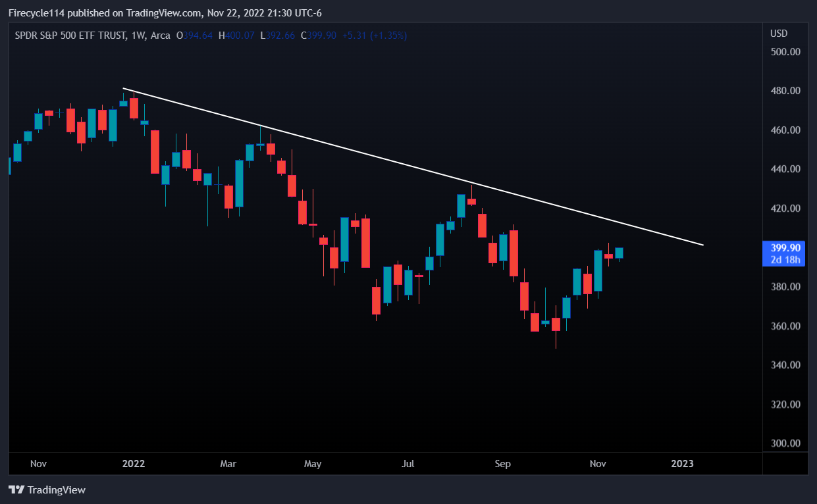Click the 2d 18h countdown label
Viewport: 817px width, 504px height.
785,260
